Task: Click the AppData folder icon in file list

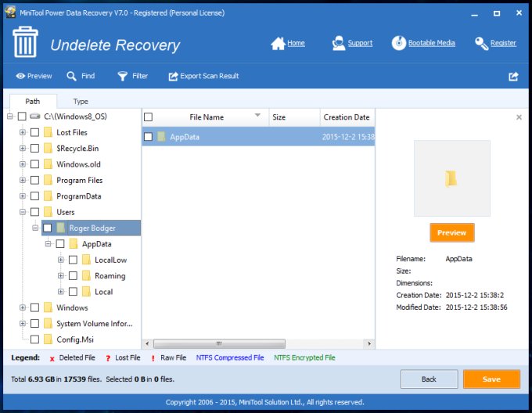Action: click(161, 137)
